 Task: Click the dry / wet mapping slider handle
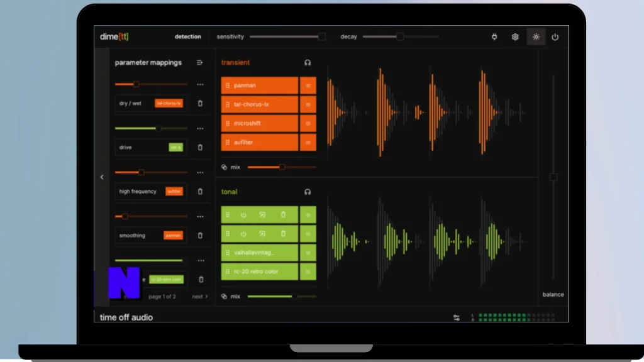coord(136,84)
